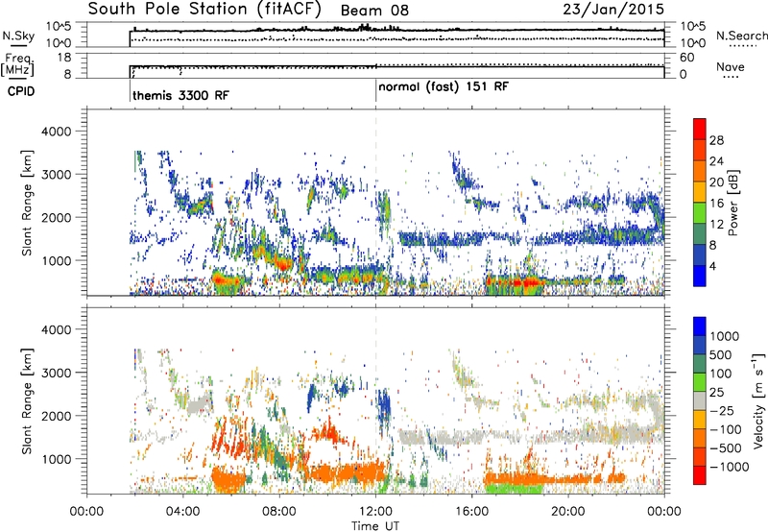
Task: Click the orange velocity band near 06:00
Action: [x=228, y=478]
